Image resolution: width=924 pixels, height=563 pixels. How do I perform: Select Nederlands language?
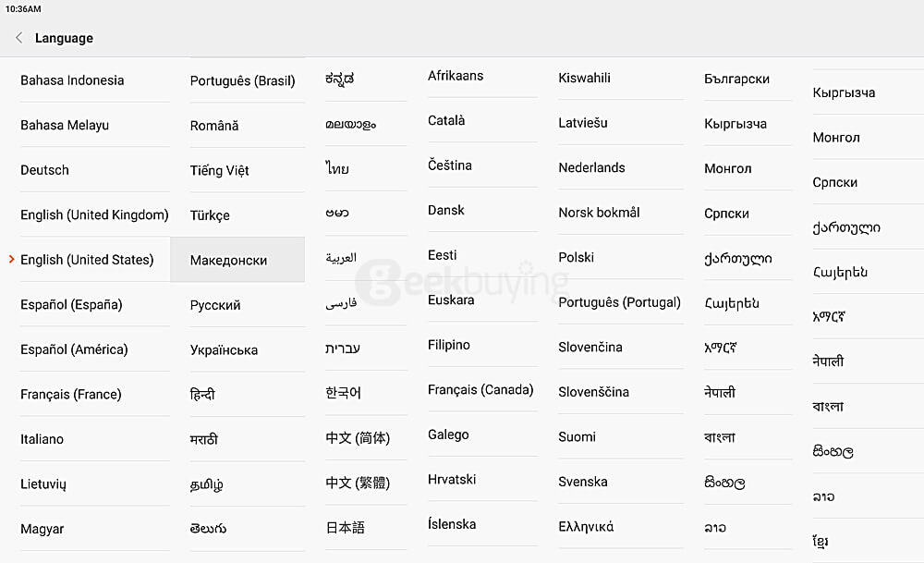592,167
